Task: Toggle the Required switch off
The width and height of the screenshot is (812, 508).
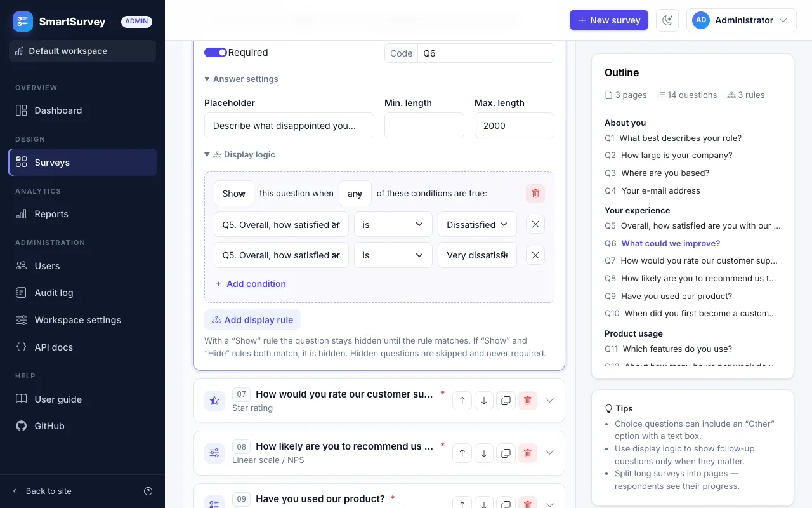Action: pyautogui.click(x=216, y=53)
